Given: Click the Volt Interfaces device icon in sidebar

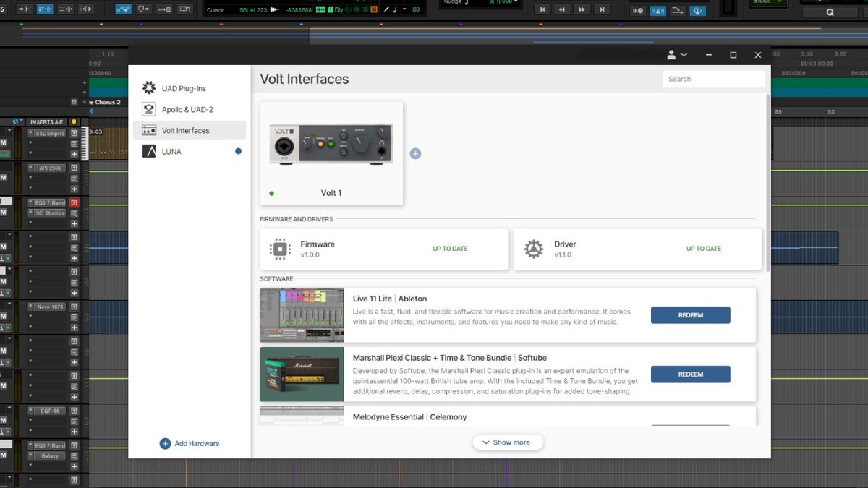Looking at the screenshot, I should pyautogui.click(x=149, y=130).
